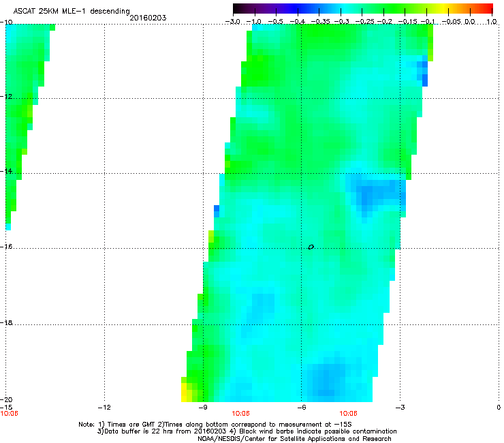The width and height of the screenshot is (504, 443).
Task: Click the yellow cells at the swath's bottom-left corner
Action: click(x=187, y=392)
